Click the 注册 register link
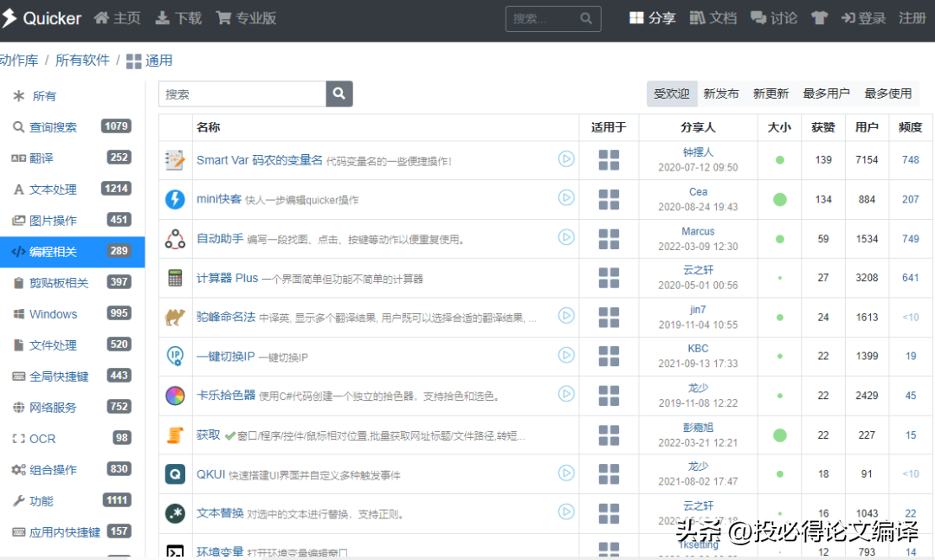 click(x=912, y=18)
